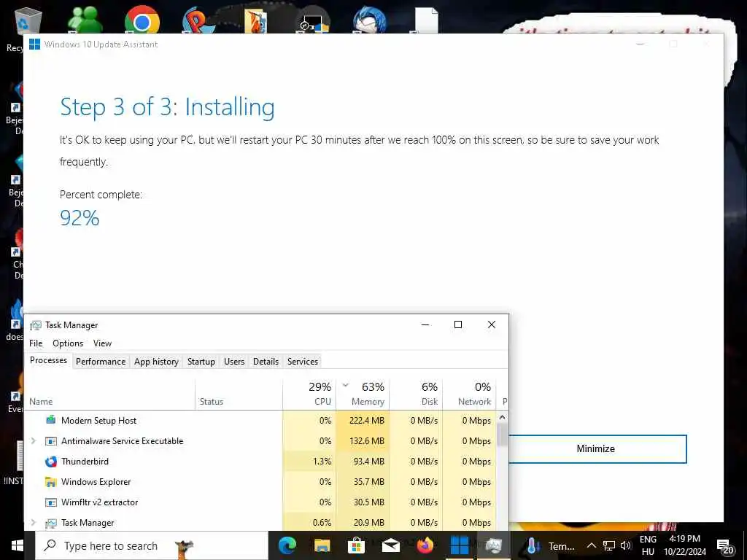Open the Mail app from the taskbar
The width and height of the screenshot is (747, 560).
391,545
